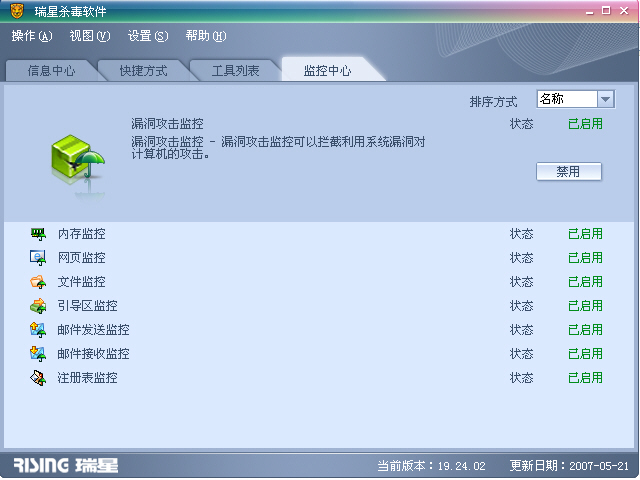Click 已启用 status in 文件监控 row
Image resolution: width=640 pixels, height=480 pixels.
click(x=585, y=282)
